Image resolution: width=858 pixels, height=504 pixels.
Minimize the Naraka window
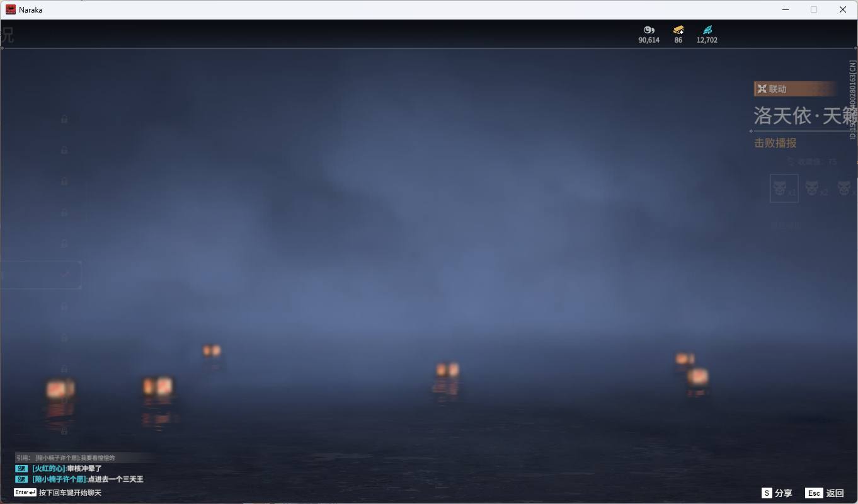[x=786, y=9]
